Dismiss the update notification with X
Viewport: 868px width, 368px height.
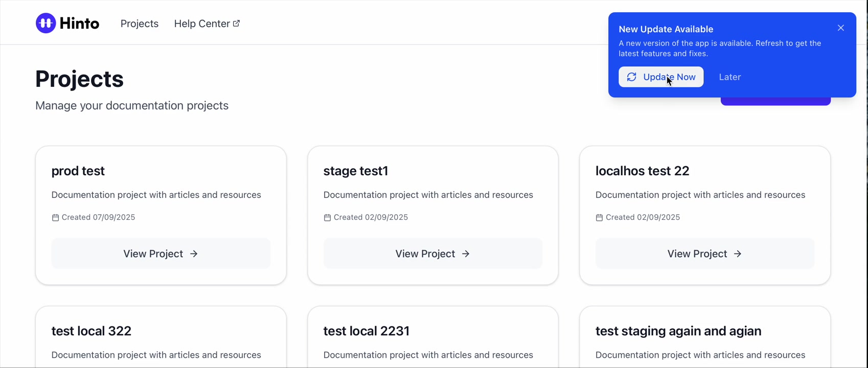click(x=841, y=28)
